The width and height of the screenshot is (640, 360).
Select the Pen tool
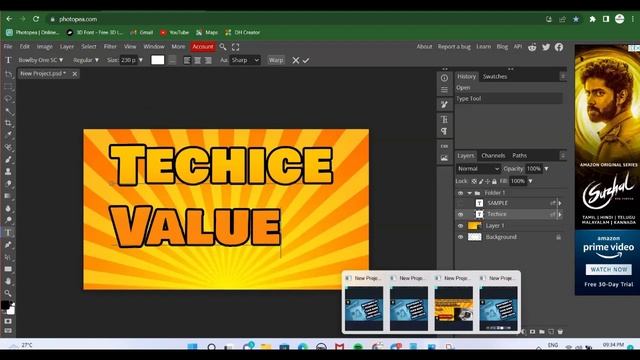coord(8,244)
